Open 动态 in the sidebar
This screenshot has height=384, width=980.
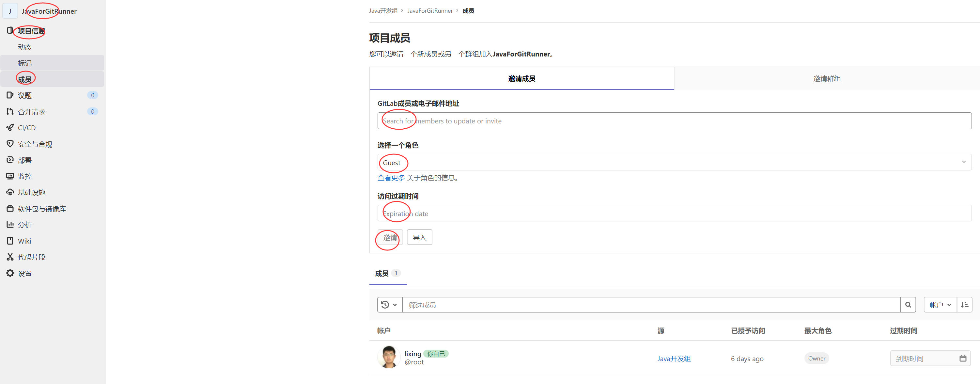click(52, 47)
